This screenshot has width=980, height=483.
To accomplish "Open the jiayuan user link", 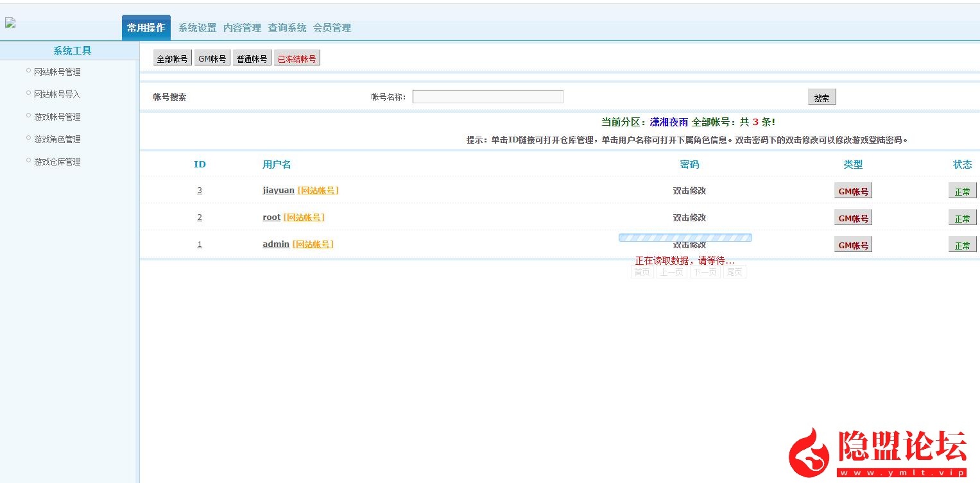I will pyautogui.click(x=279, y=191).
